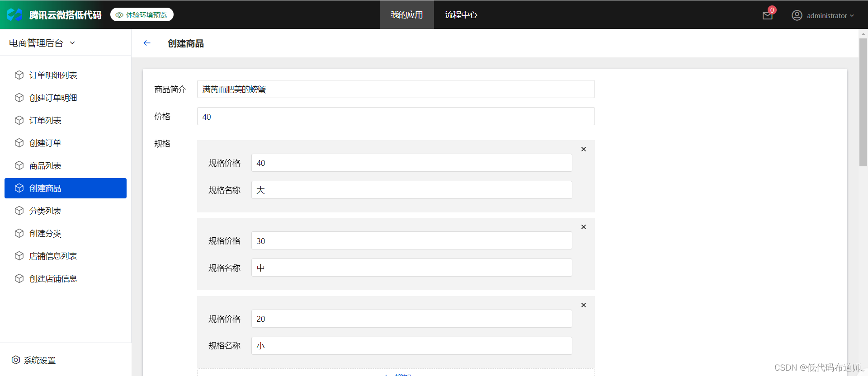This screenshot has height=376, width=868.
Task: Remove the 大 spec group with X
Action: click(584, 149)
